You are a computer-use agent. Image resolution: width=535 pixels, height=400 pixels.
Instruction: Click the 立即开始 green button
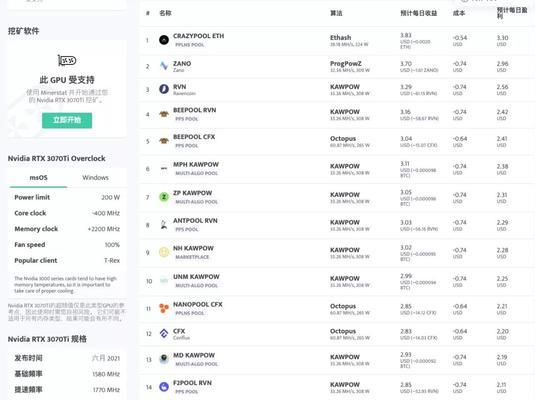tap(67, 120)
